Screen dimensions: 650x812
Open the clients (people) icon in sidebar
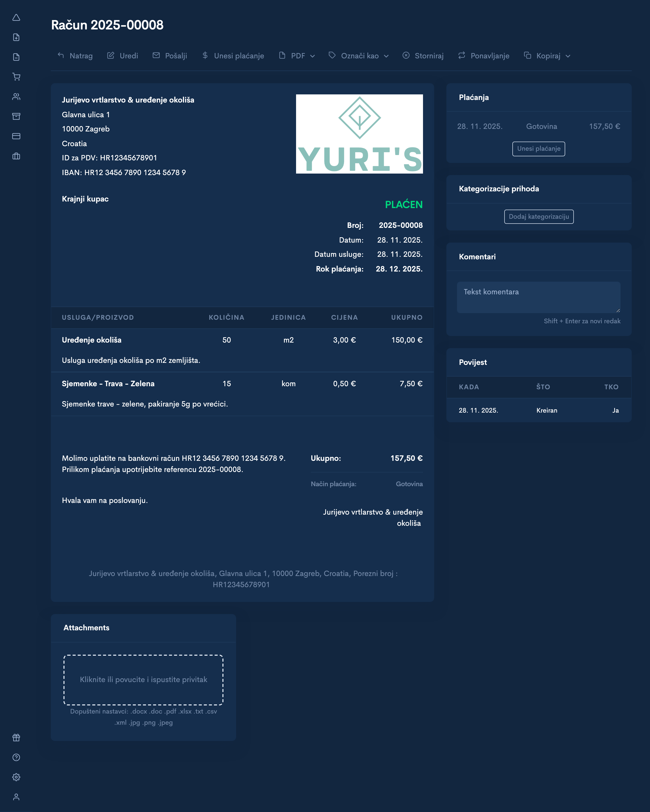tap(16, 97)
